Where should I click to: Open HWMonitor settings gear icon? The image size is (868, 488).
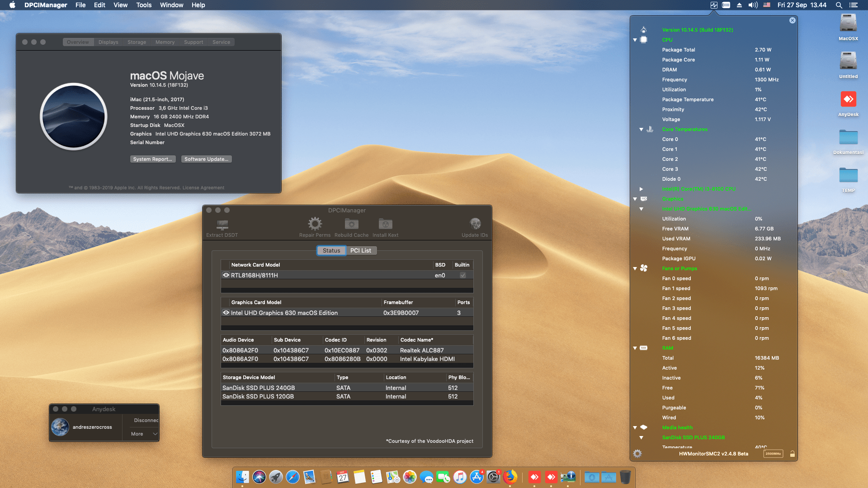click(637, 454)
